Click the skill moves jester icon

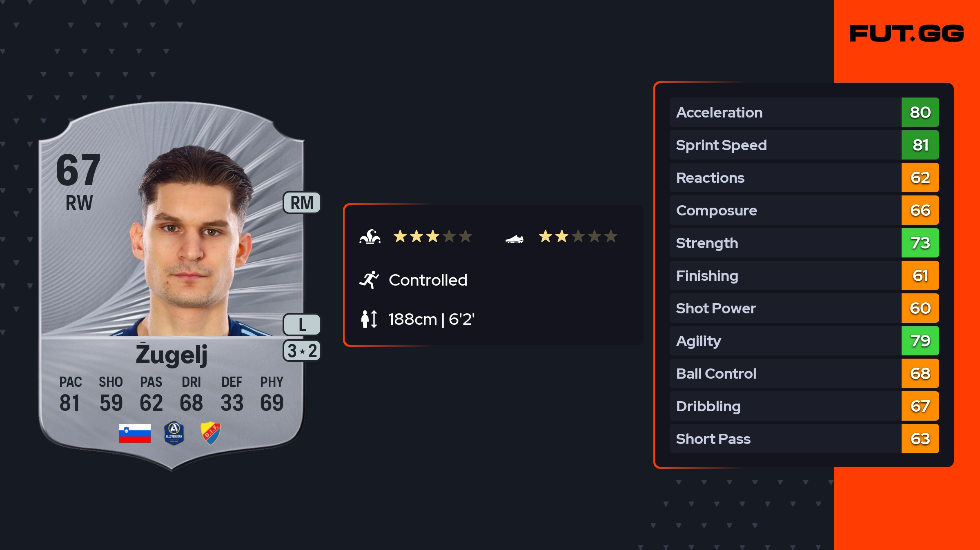tap(370, 237)
